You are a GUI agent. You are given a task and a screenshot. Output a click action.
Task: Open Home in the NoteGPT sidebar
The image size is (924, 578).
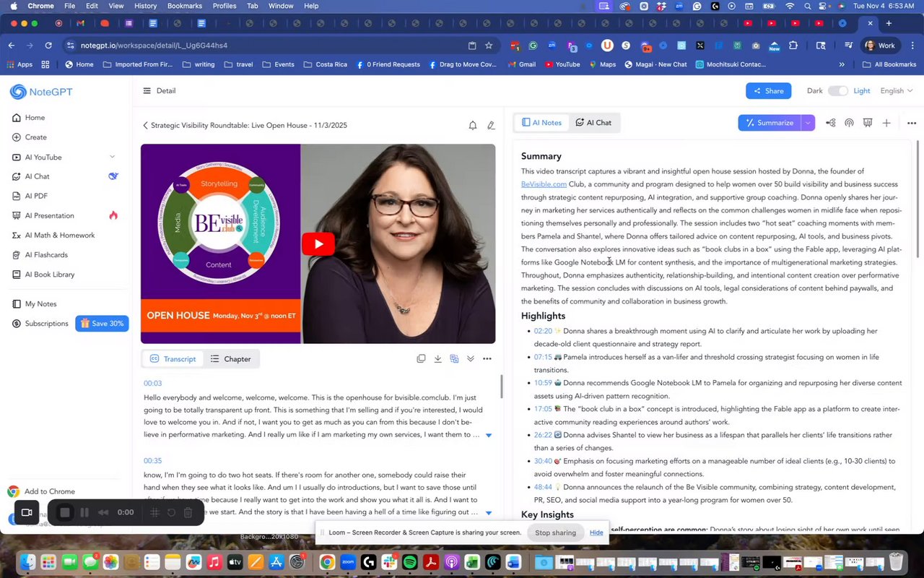tap(29, 118)
